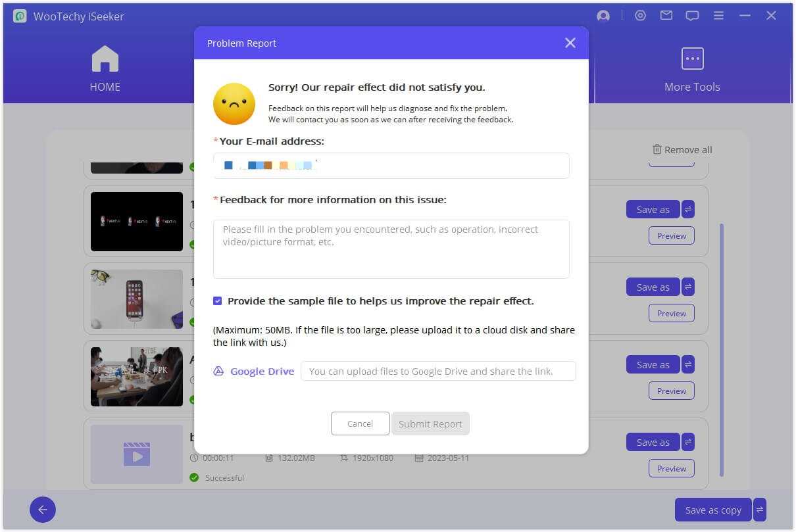
Task: Click the back arrow circle button
Action: pos(43,510)
